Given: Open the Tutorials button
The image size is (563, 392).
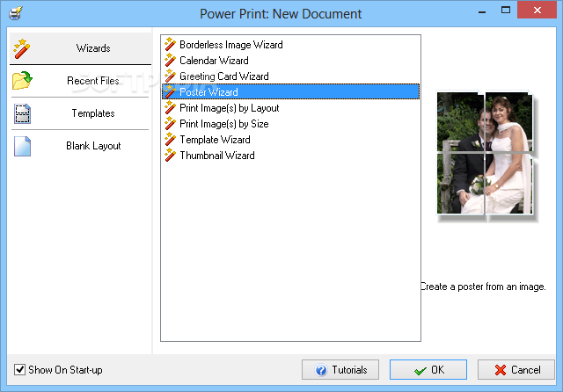Looking at the screenshot, I should tap(340, 369).
